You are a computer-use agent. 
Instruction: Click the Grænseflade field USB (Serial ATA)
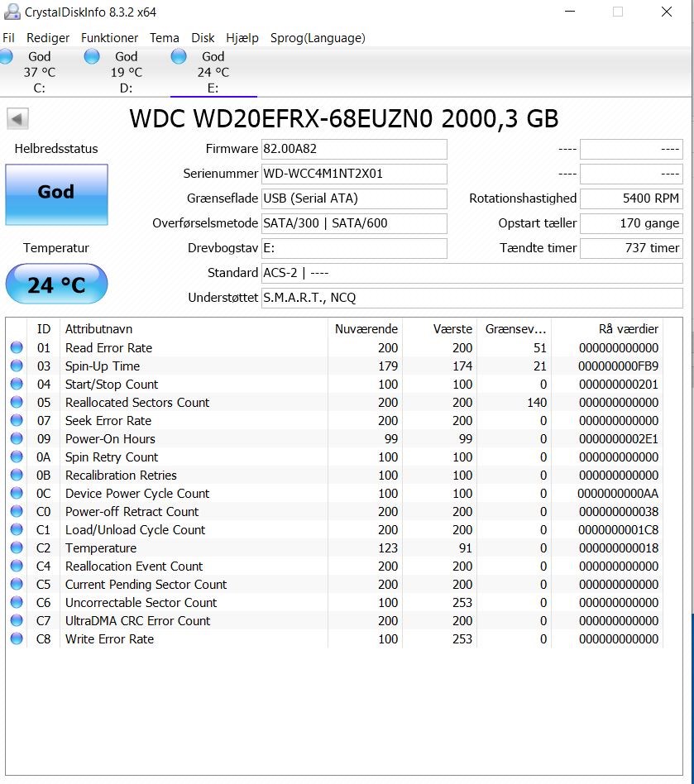[x=354, y=198]
